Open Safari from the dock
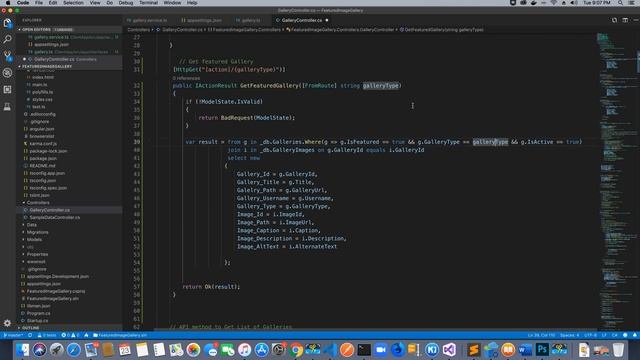Image resolution: width=640 pixels, height=360 pixels. pyautogui.click(x=73, y=350)
